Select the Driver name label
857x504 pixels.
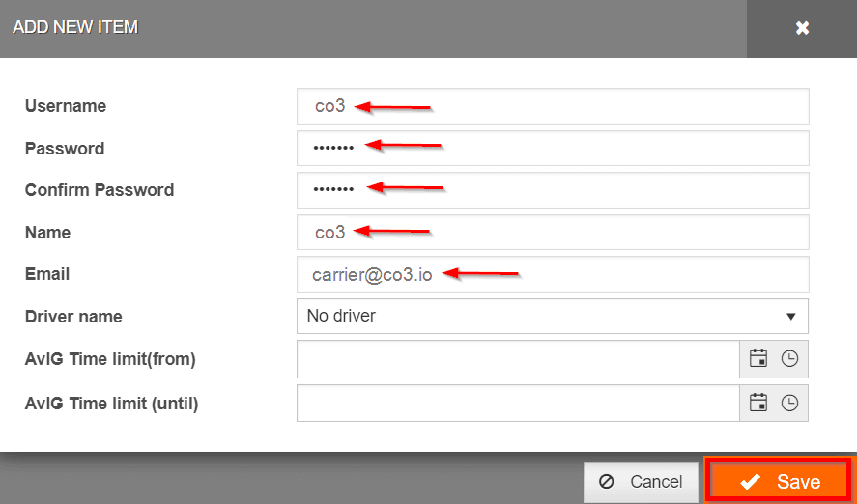73,317
